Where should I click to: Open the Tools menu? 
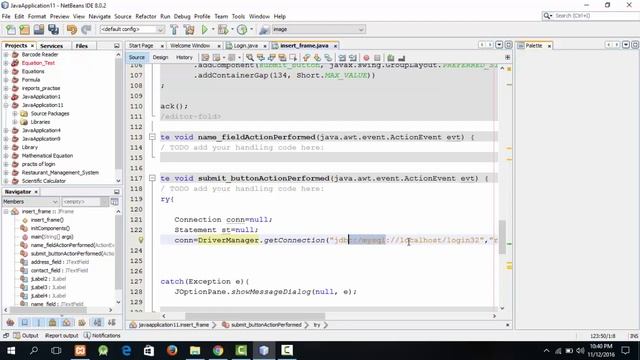tap(238, 16)
